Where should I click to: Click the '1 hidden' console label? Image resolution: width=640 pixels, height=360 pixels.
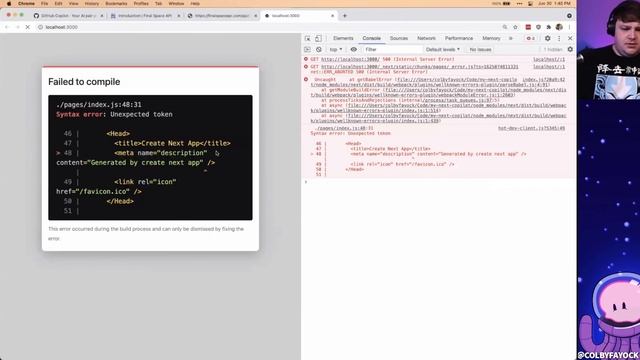553,49
